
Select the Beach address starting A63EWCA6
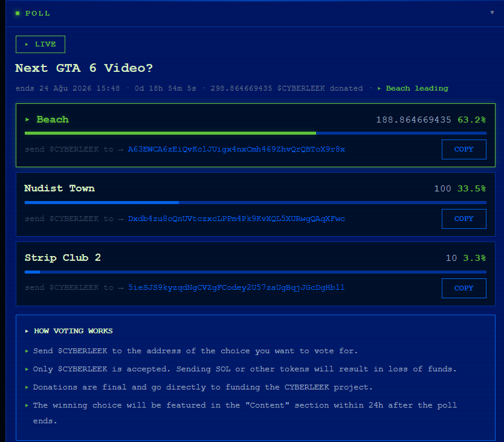click(x=236, y=149)
